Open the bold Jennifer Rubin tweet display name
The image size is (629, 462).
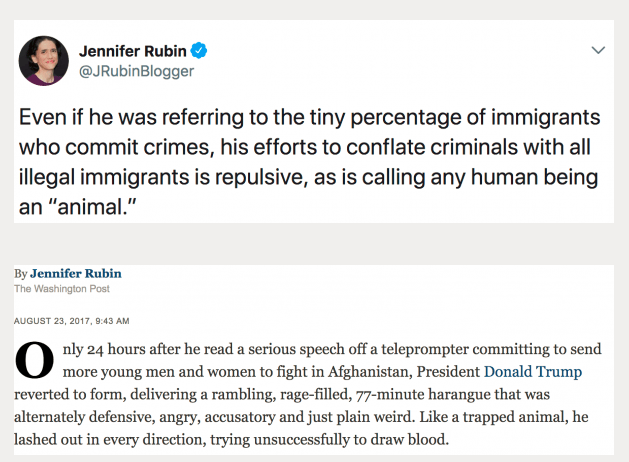pos(132,51)
